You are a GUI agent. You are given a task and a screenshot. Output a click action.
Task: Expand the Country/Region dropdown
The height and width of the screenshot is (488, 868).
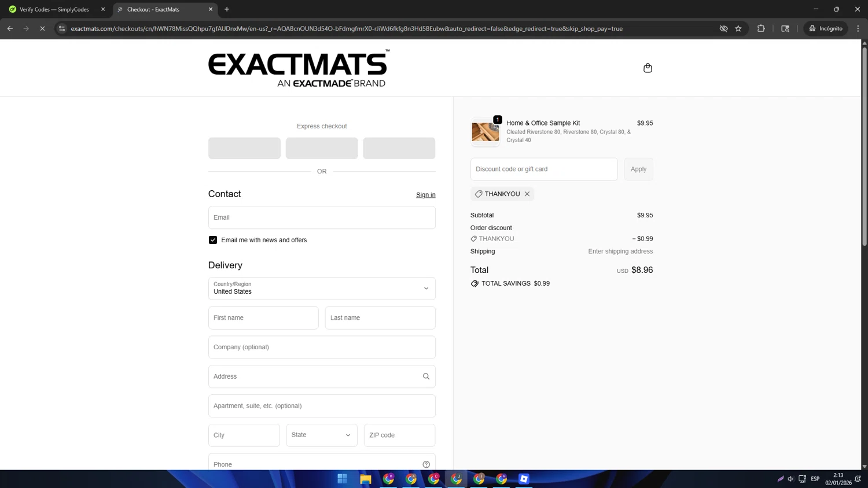322,289
